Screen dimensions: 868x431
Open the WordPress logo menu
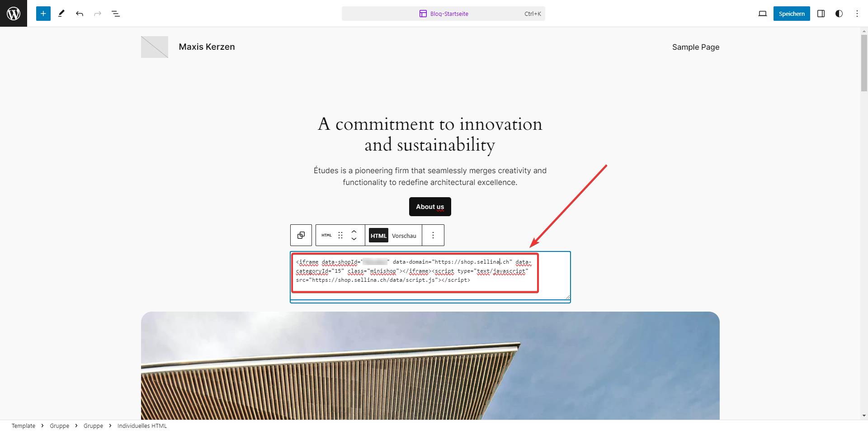[14, 14]
